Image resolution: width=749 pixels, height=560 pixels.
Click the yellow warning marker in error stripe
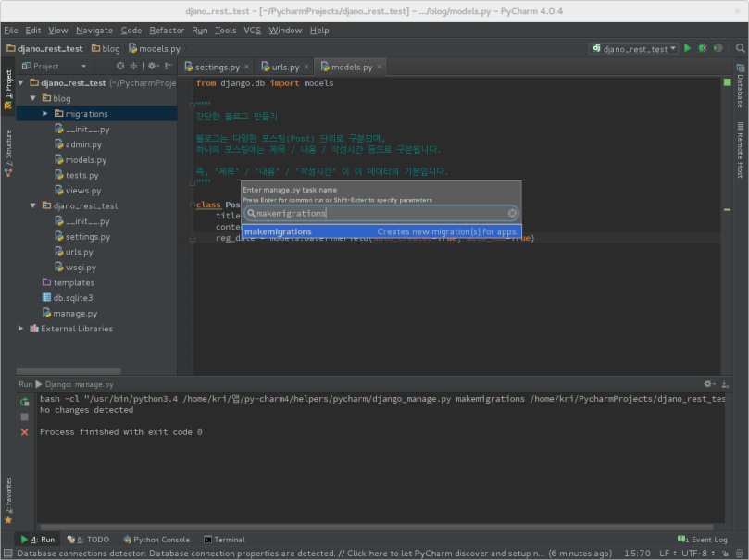(x=727, y=209)
